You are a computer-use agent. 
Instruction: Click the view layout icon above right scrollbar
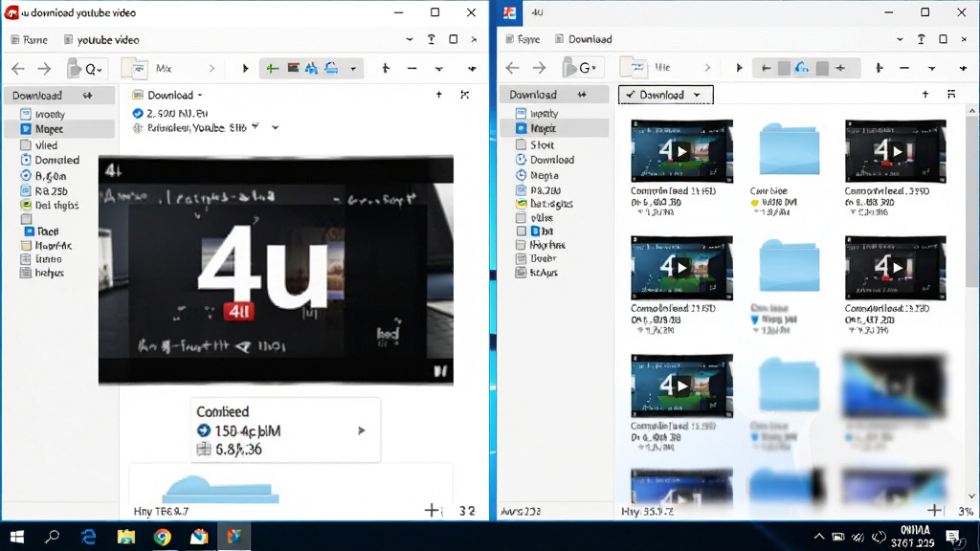point(951,95)
